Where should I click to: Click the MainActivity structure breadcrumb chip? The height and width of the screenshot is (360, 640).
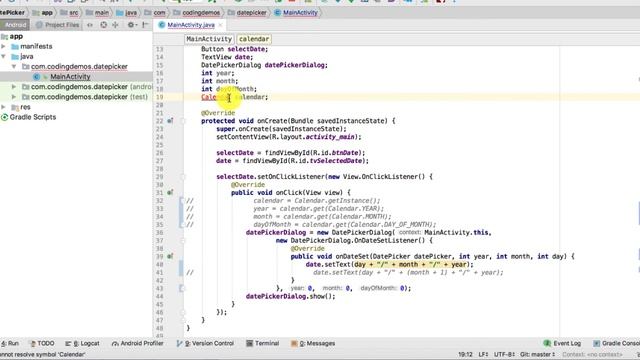pos(209,39)
